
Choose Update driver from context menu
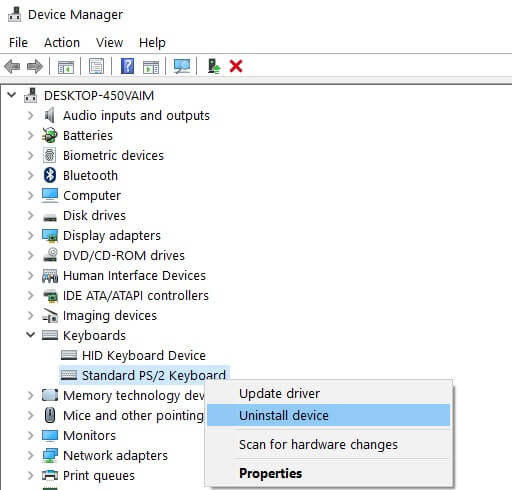(328, 394)
